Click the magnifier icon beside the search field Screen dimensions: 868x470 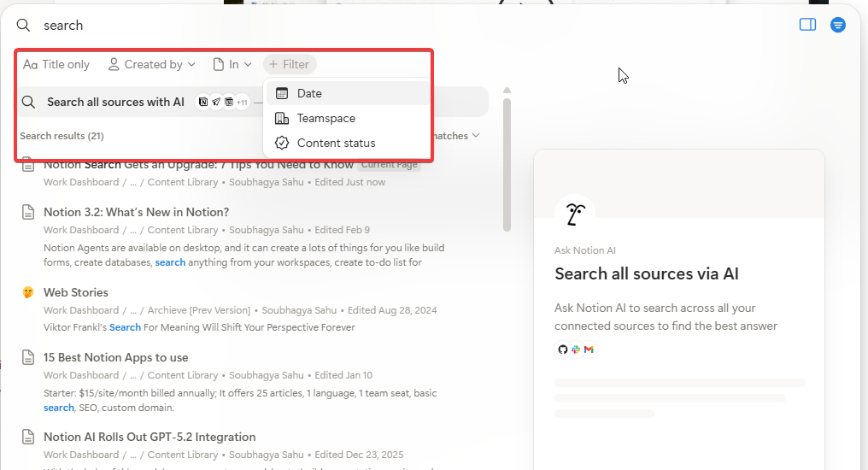coord(24,26)
